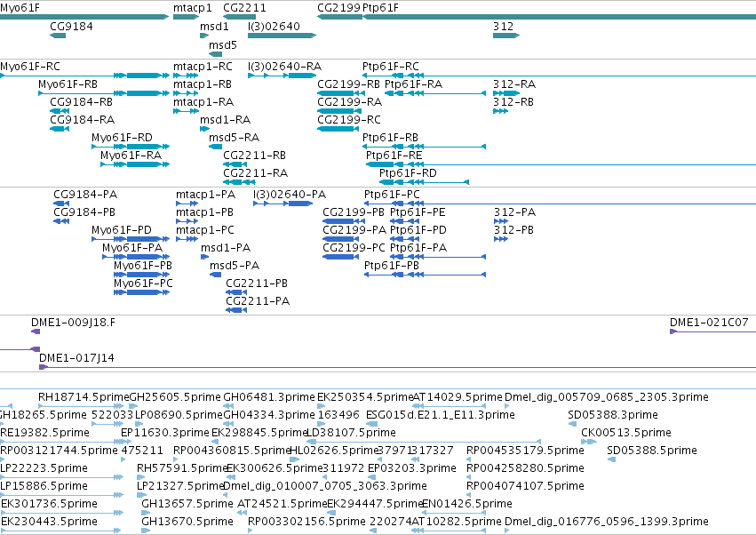Select the mtacp1-RC transcript
756x535 pixels.
[x=186, y=76]
